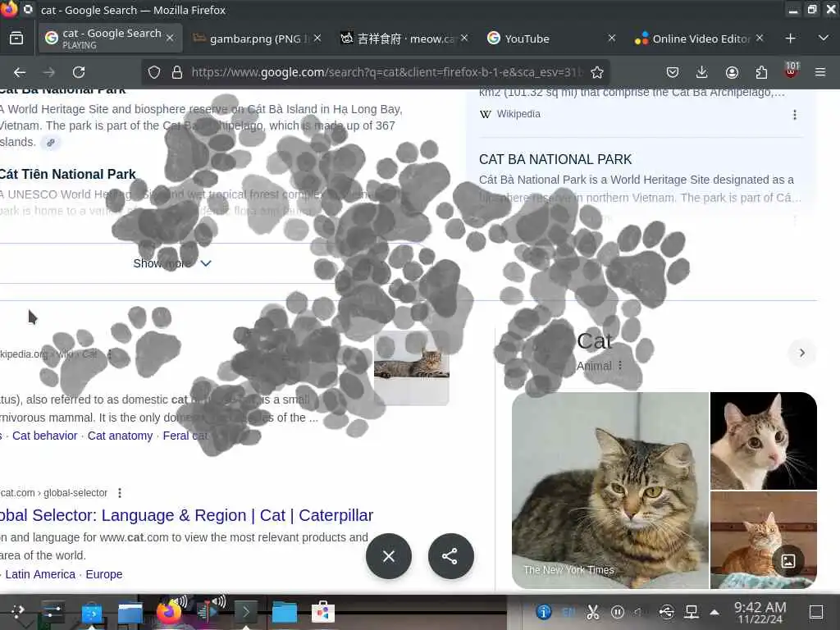Bookmark this page with the star icon
Viewport: 840px width, 630px height.
click(597, 72)
